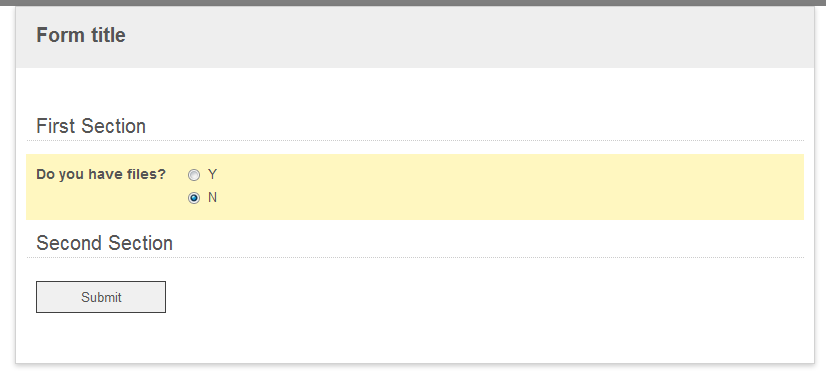Click blank area right of Submit button
The width and height of the screenshot is (826, 382).
[x=474, y=297]
